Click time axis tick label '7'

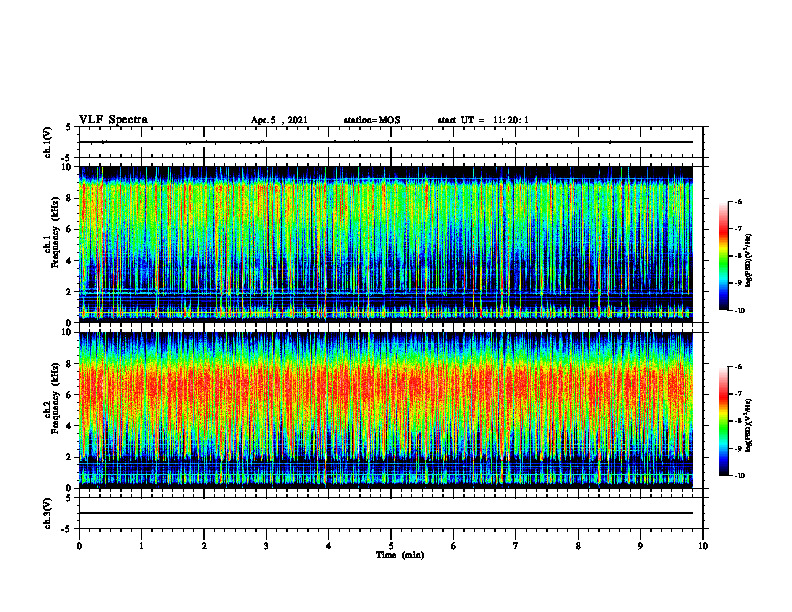(516, 546)
